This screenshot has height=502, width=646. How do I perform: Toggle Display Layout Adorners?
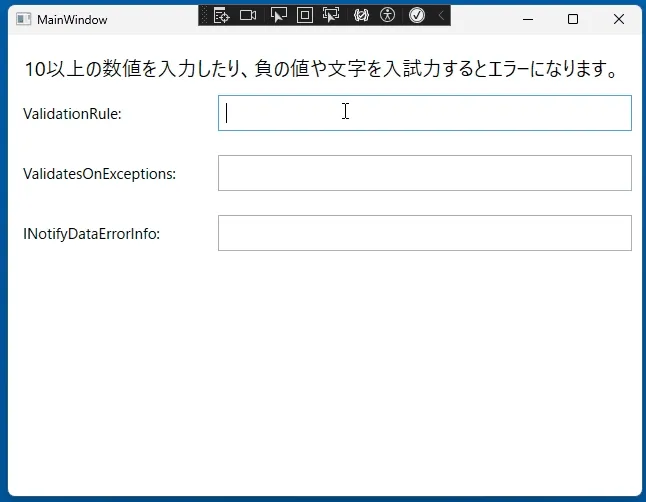pos(305,16)
